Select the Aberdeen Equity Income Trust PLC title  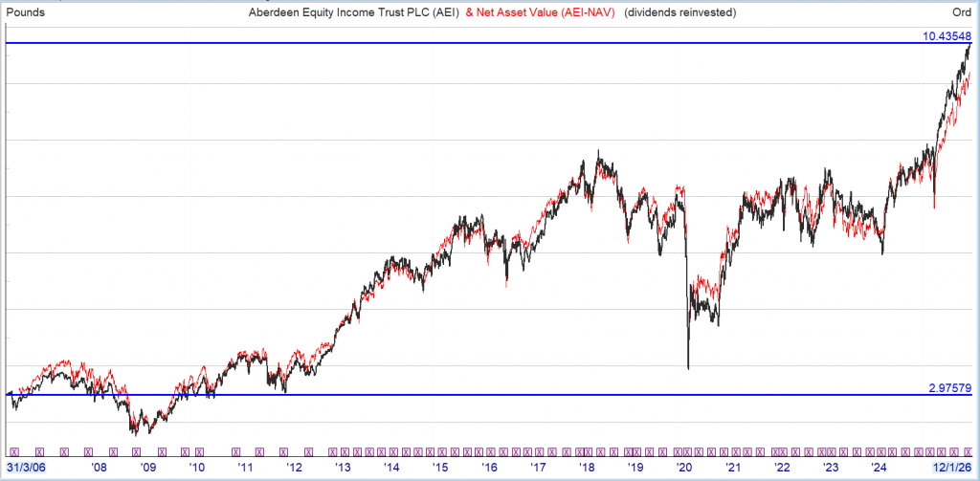(351, 11)
